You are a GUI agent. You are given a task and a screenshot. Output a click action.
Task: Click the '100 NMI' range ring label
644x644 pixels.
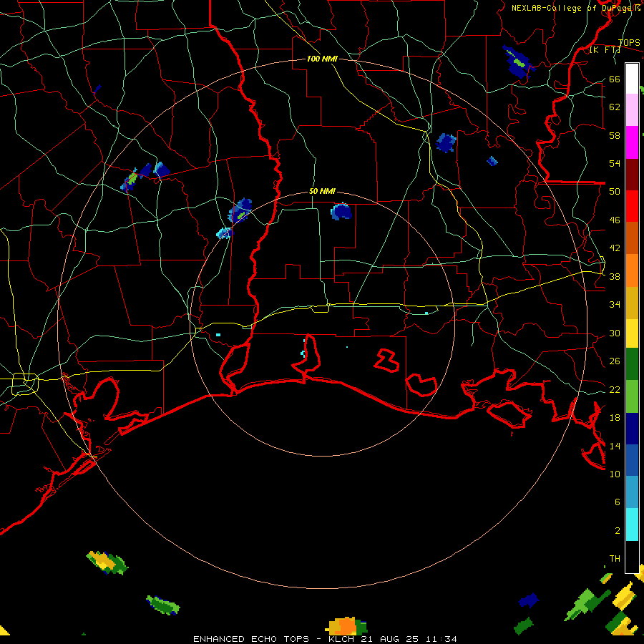(322, 59)
